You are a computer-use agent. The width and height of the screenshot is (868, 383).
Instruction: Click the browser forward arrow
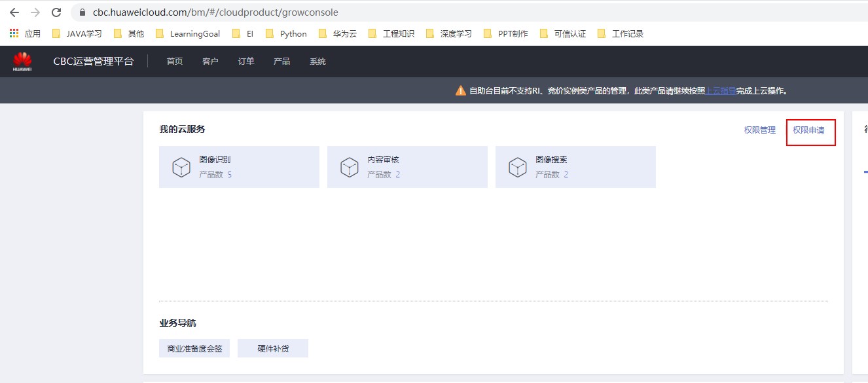pyautogui.click(x=35, y=12)
